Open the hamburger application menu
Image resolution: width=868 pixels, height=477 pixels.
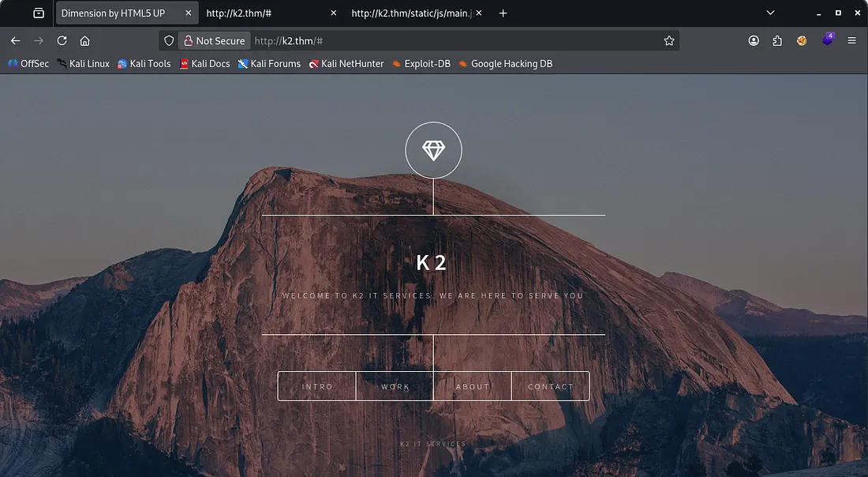(851, 41)
